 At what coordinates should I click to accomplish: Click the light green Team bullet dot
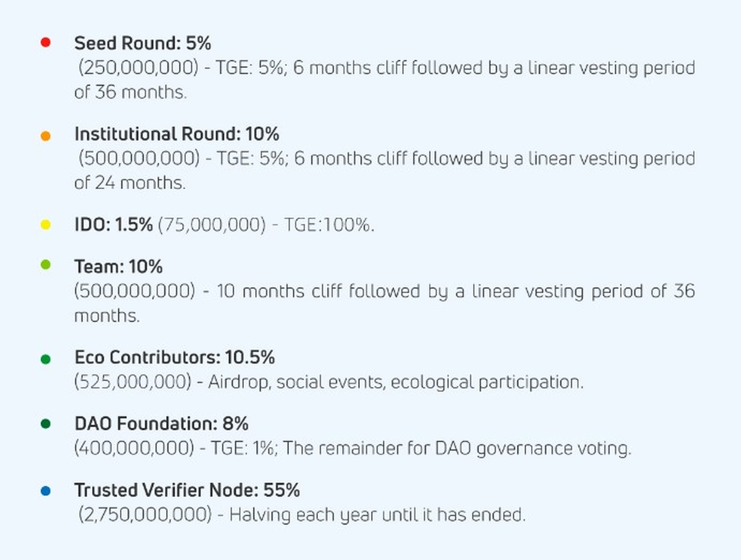(45, 265)
